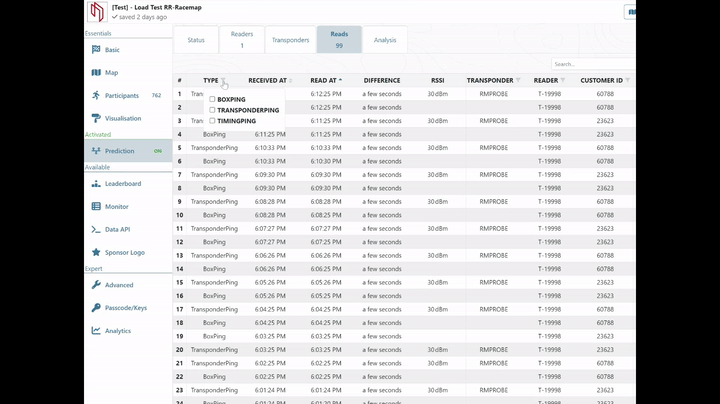Switch to the Status tab
This screenshot has width=720, height=404.
point(196,40)
